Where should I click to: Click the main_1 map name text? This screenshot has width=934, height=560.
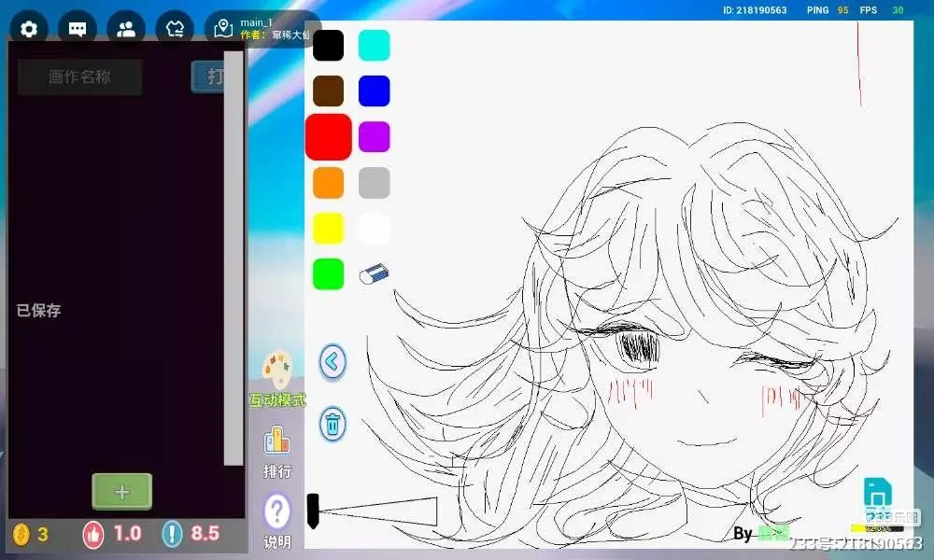pyautogui.click(x=256, y=22)
